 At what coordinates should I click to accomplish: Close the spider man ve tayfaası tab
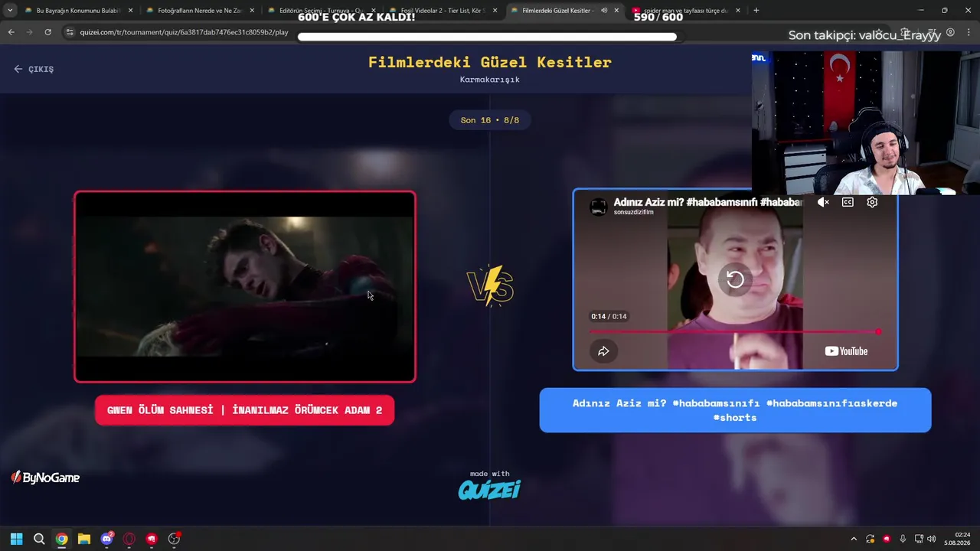point(738,11)
